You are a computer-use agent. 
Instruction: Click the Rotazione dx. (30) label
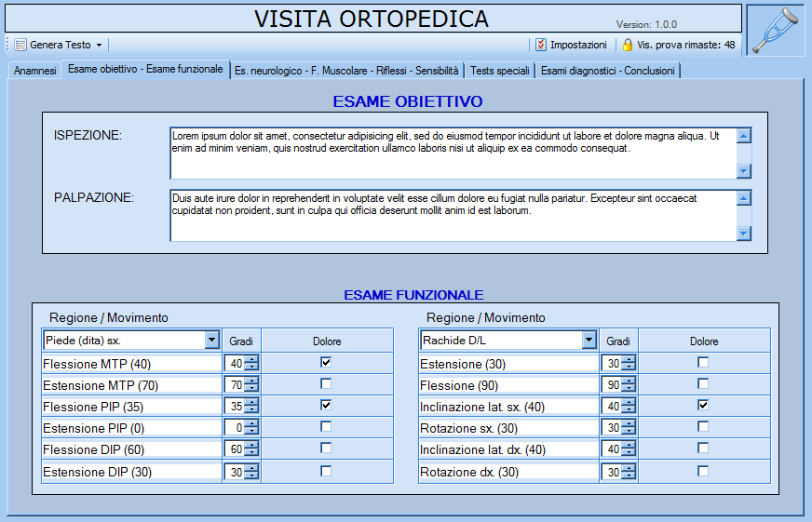pyautogui.click(x=469, y=472)
